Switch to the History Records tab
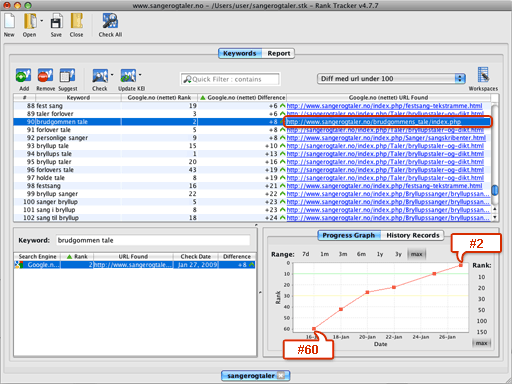Viewport: 512px width, 384px height. click(x=413, y=235)
